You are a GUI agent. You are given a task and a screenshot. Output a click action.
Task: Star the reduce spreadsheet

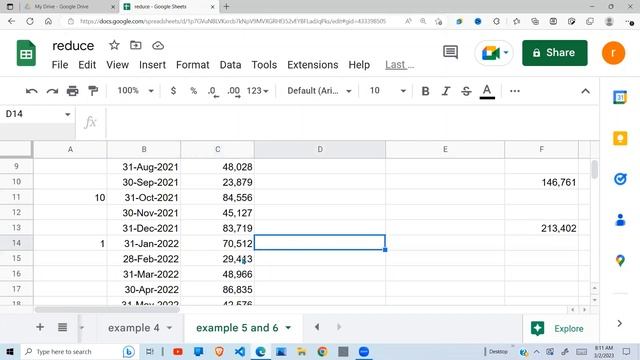(x=114, y=45)
